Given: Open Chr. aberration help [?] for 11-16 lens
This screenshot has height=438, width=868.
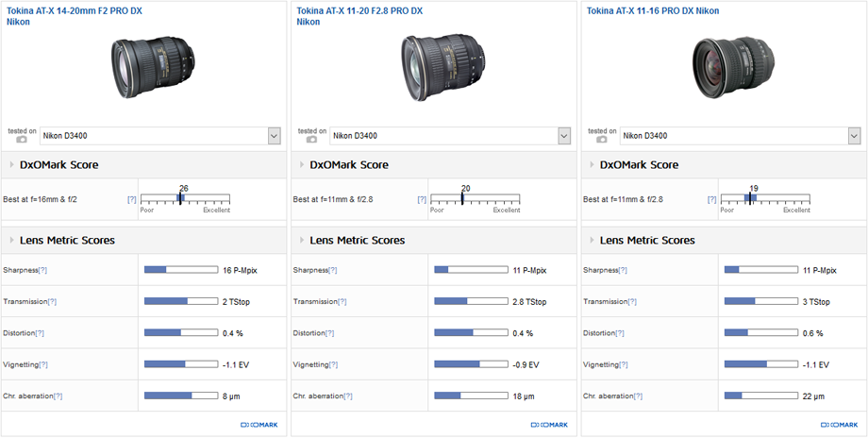Looking at the screenshot, I should pyautogui.click(x=639, y=396).
